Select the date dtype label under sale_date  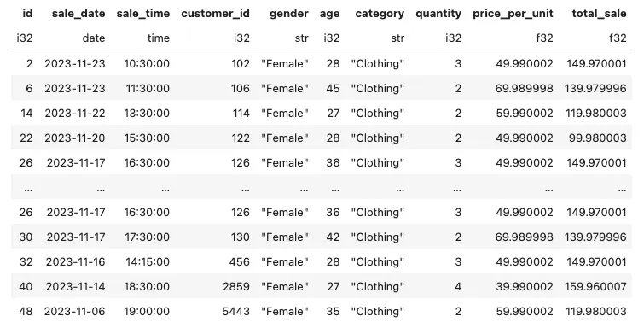coord(94,38)
